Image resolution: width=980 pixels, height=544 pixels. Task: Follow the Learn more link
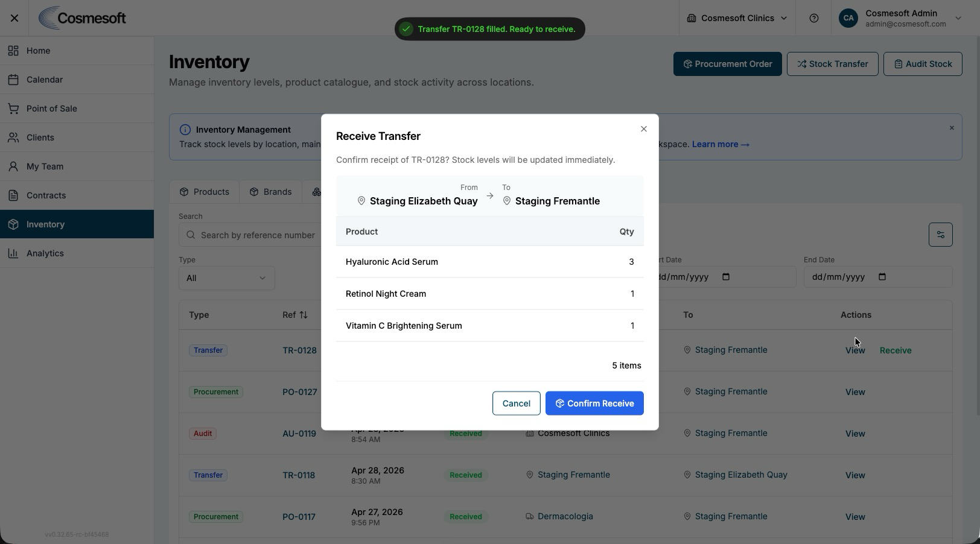click(721, 144)
